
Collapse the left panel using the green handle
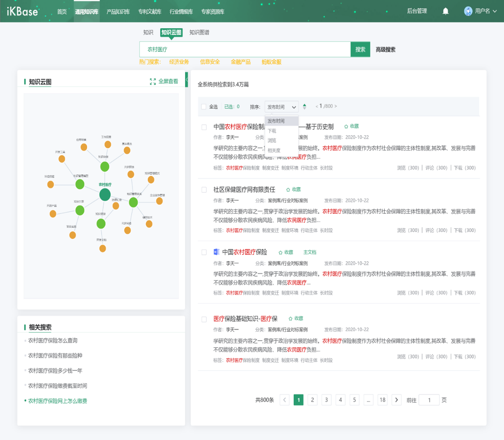click(x=186, y=80)
